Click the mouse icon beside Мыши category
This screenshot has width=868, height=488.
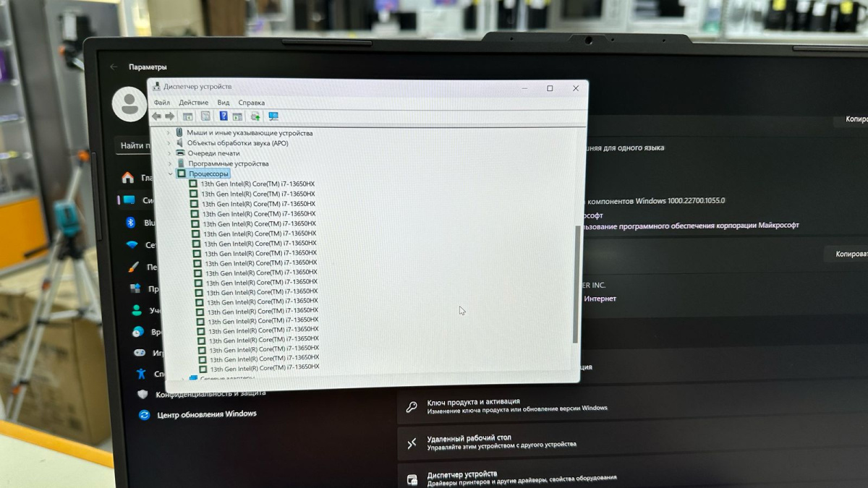(179, 133)
